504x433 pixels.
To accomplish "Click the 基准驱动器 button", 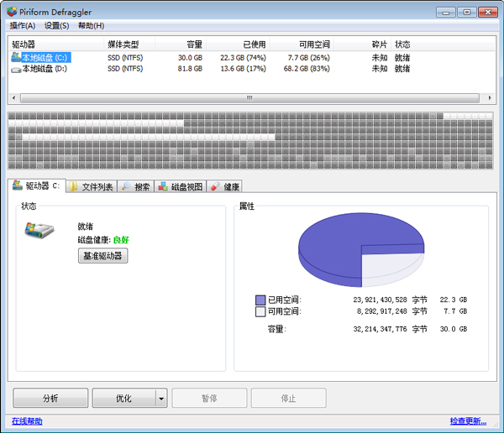I will click(102, 256).
